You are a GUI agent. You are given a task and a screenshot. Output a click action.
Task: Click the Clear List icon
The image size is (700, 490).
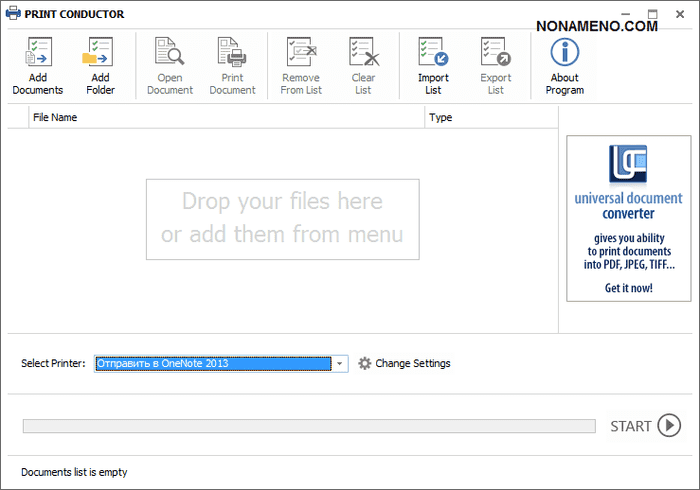(363, 53)
